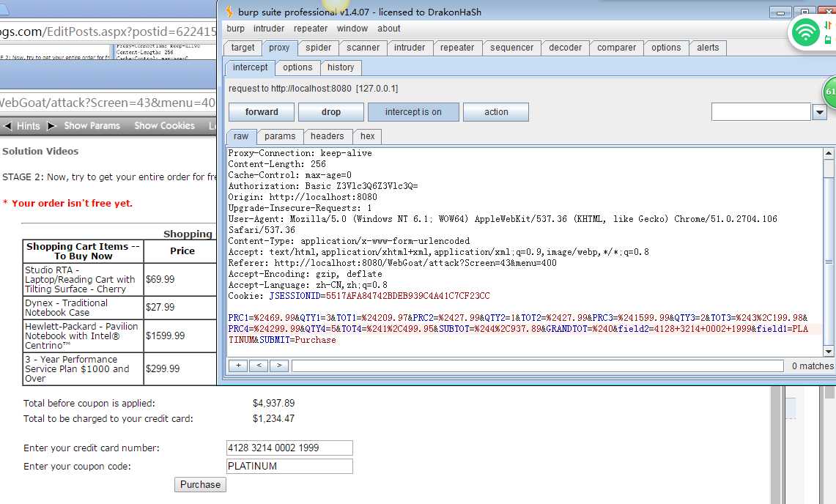Image resolution: width=836 pixels, height=504 pixels.
Task: Click the 0 matches label
Action: 812,366
